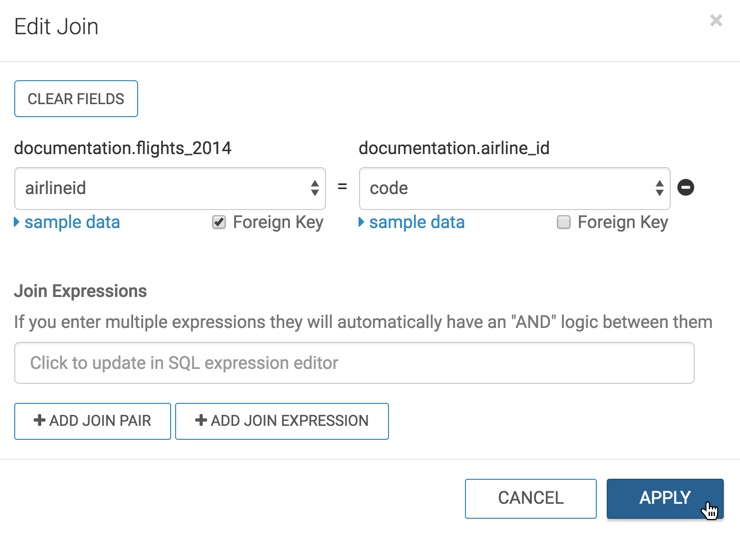The height and width of the screenshot is (535, 740).
Task: Click plus icon in ADD JOIN EXPRESSION
Action: (x=200, y=421)
